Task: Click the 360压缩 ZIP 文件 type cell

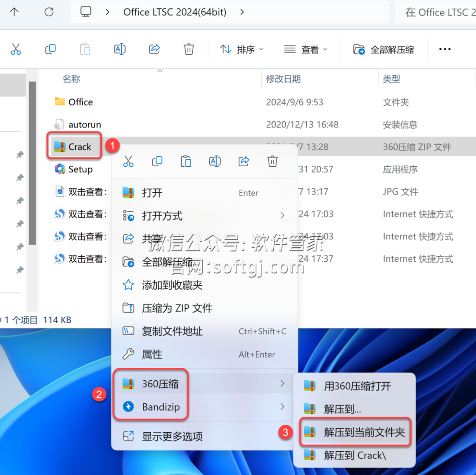Action: 417,147
